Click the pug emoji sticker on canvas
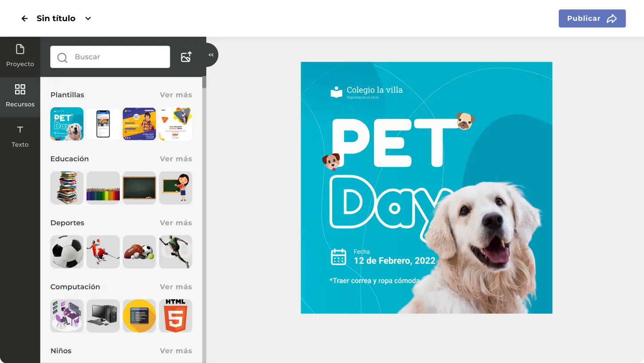 click(465, 121)
